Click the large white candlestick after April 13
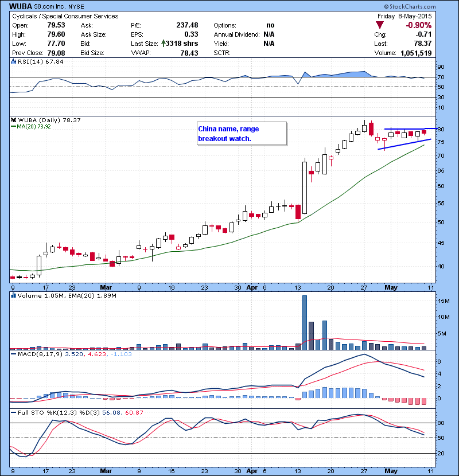Image resolution: width=459 pixels, height=476 pixels. (x=305, y=188)
